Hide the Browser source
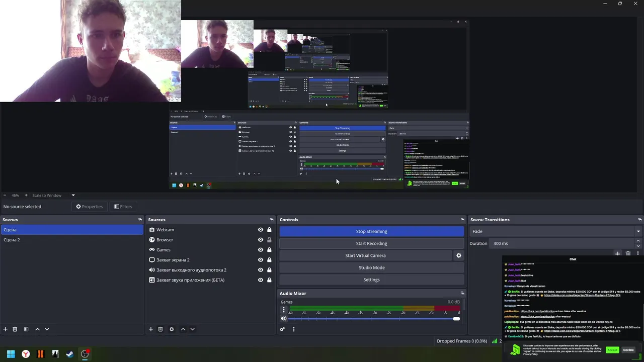This screenshot has height=362, width=644. (x=261, y=240)
